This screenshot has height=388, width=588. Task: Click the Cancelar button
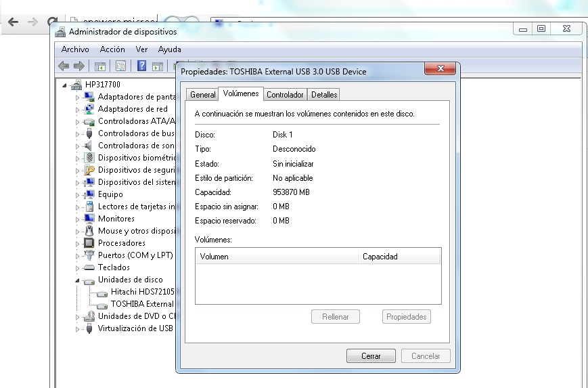(x=426, y=355)
